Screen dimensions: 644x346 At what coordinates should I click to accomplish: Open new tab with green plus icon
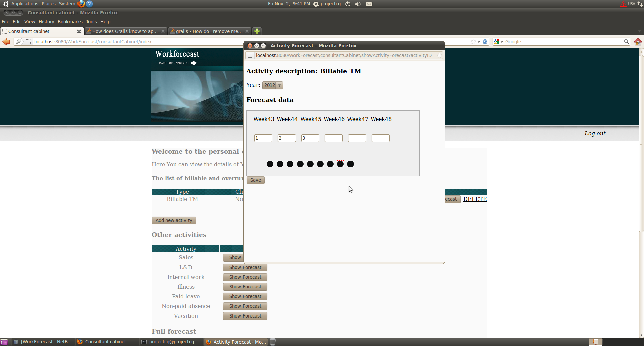click(257, 31)
